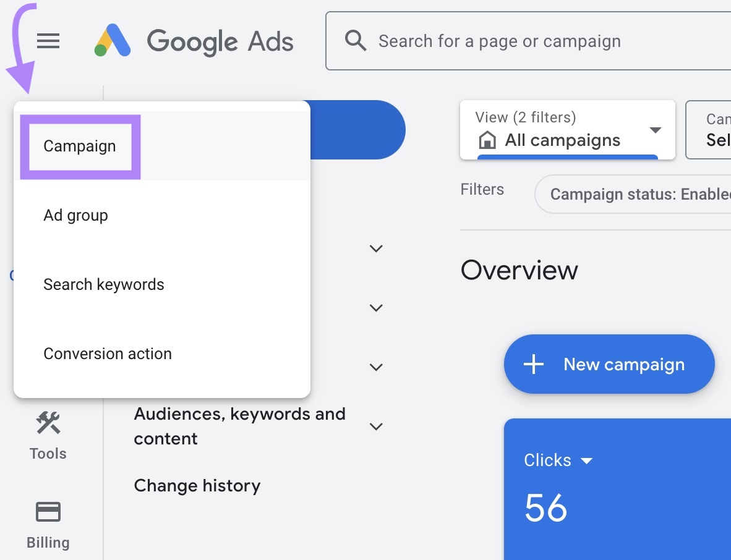This screenshot has width=731, height=560.
Task: Click the Filters label
Action: pos(482,190)
